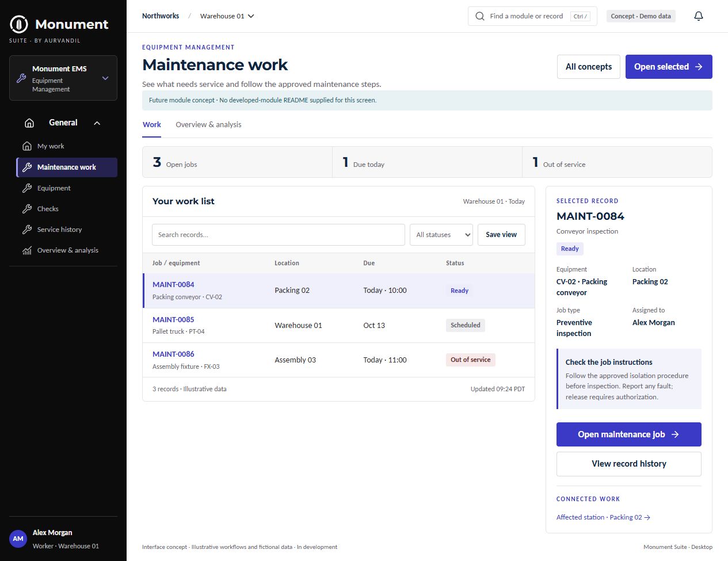Click the Ctrl / shortcut hint

pos(580,16)
